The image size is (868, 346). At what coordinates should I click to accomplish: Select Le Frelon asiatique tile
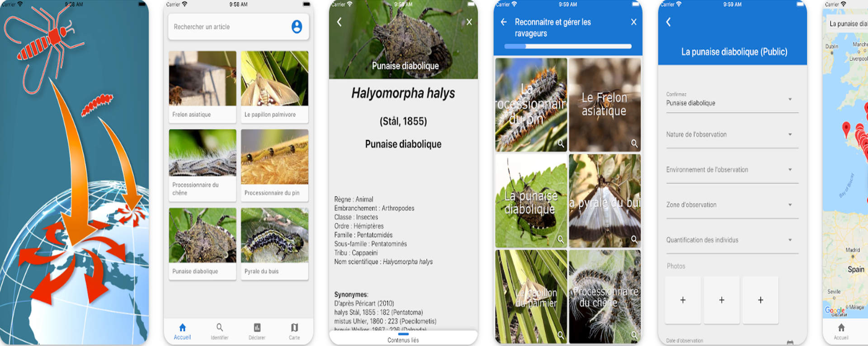pos(605,104)
